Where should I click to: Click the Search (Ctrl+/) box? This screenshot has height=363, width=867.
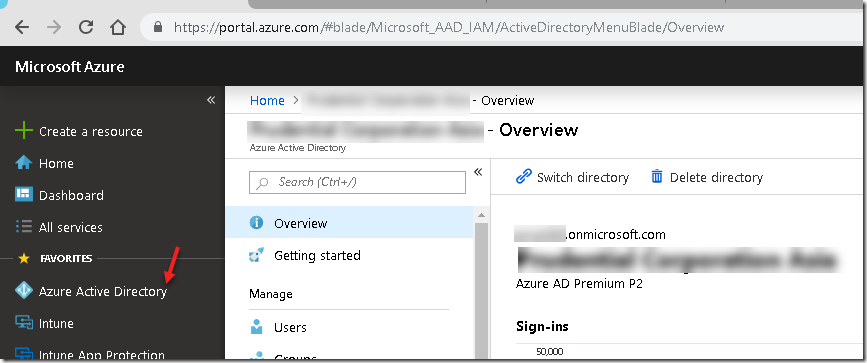[x=357, y=182]
